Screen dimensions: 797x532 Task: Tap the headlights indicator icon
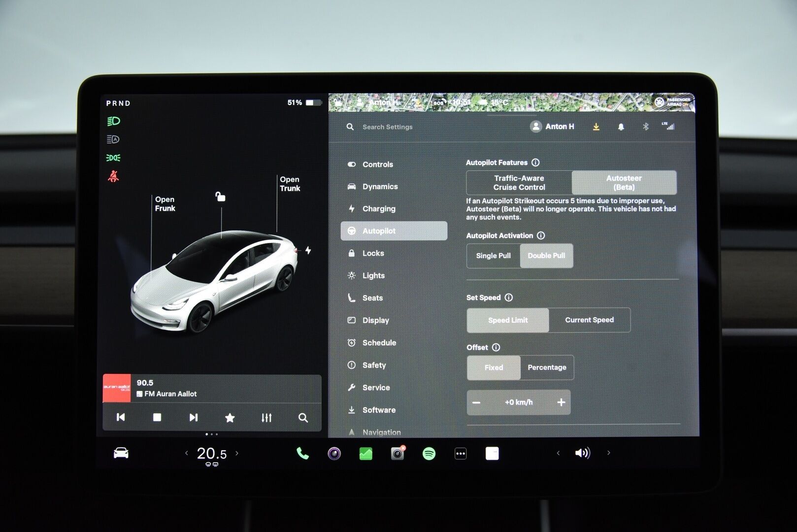click(113, 121)
